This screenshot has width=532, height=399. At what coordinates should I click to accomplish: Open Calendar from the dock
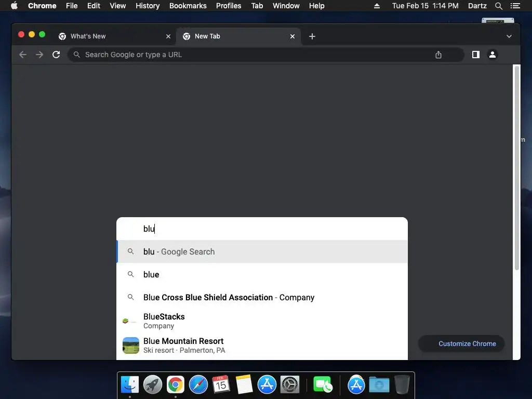tap(221, 385)
